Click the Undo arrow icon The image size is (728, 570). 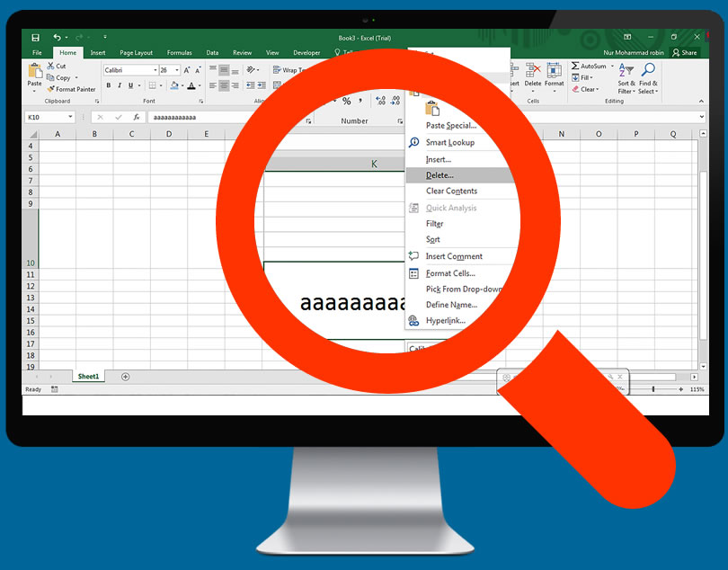tap(58, 38)
